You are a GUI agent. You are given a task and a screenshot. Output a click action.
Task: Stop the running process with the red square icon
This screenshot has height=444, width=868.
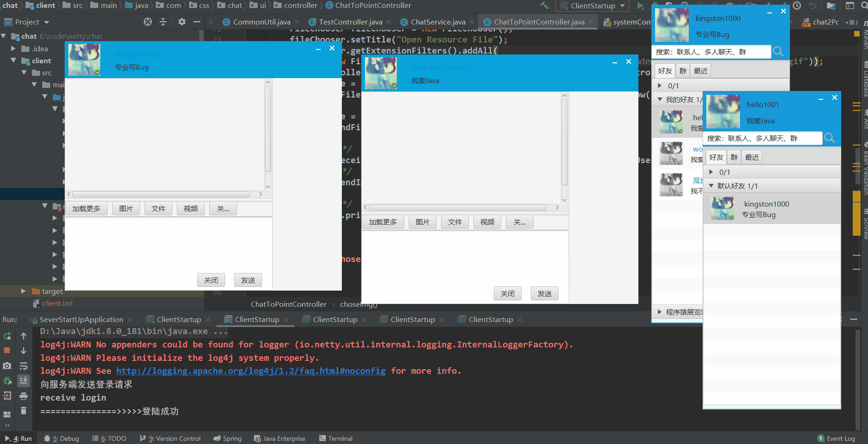click(x=7, y=350)
